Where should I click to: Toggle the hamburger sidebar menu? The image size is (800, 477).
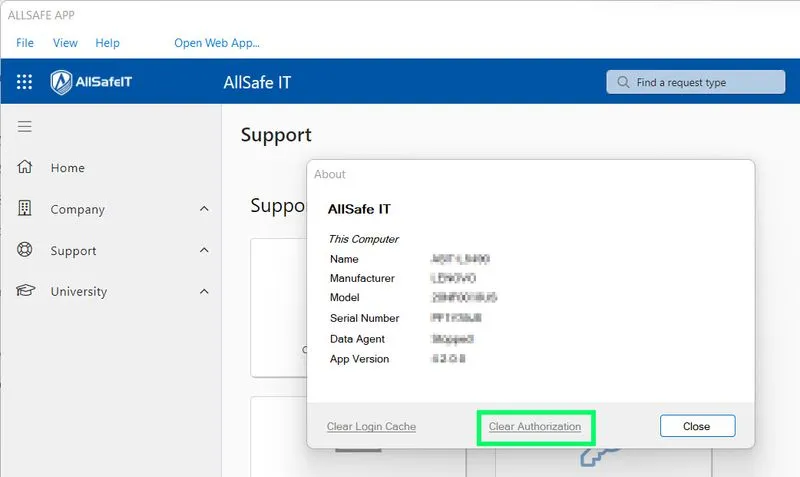tap(24, 126)
